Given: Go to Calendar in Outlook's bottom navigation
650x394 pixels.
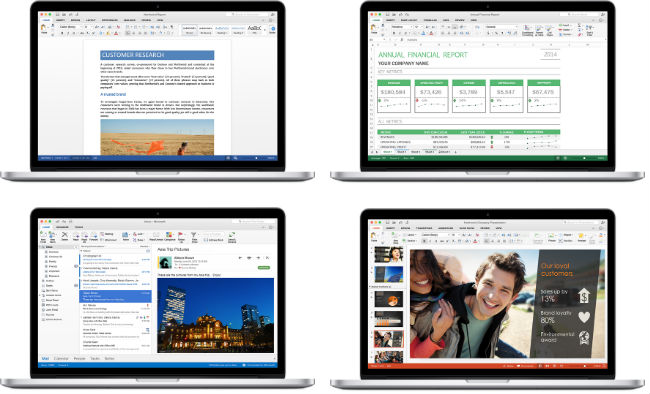Looking at the screenshot, I should (61, 358).
